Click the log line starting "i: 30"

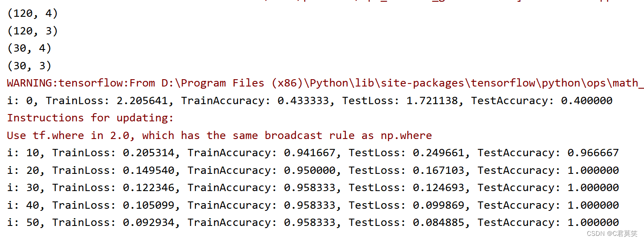point(313,188)
